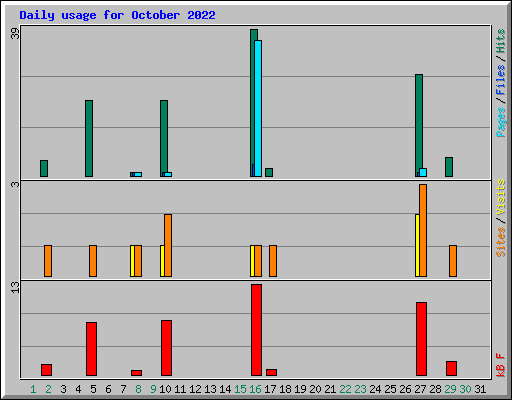
Task: Click day 28 on the x-axis
Action: pyautogui.click(x=435, y=389)
